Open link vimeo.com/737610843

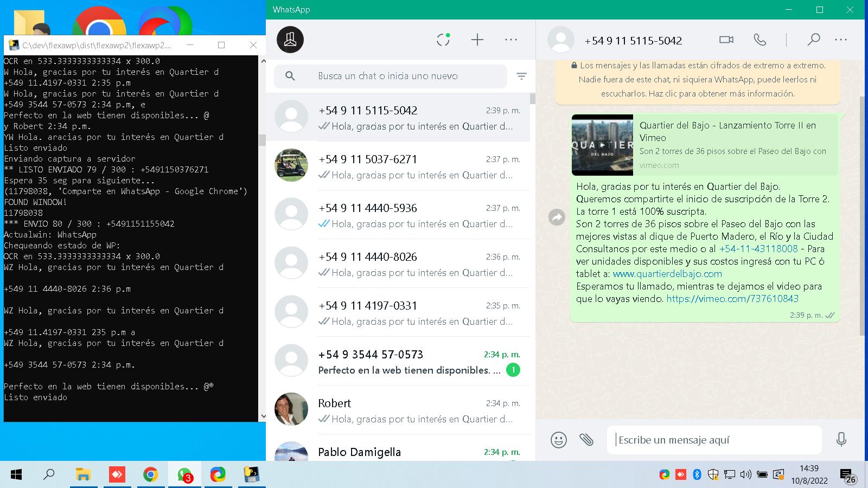pyautogui.click(x=732, y=299)
